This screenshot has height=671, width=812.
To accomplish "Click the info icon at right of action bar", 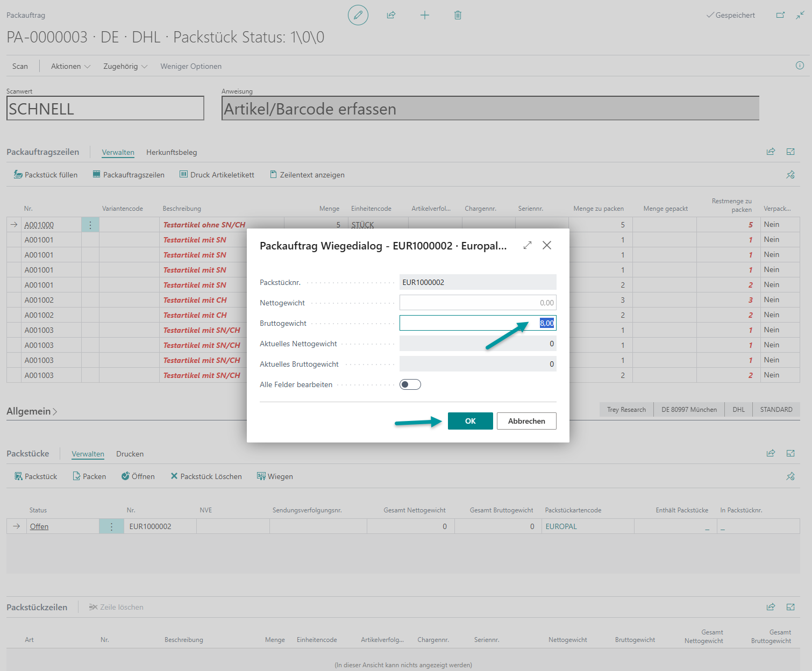I will pyautogui.click(x=800, y=66).
